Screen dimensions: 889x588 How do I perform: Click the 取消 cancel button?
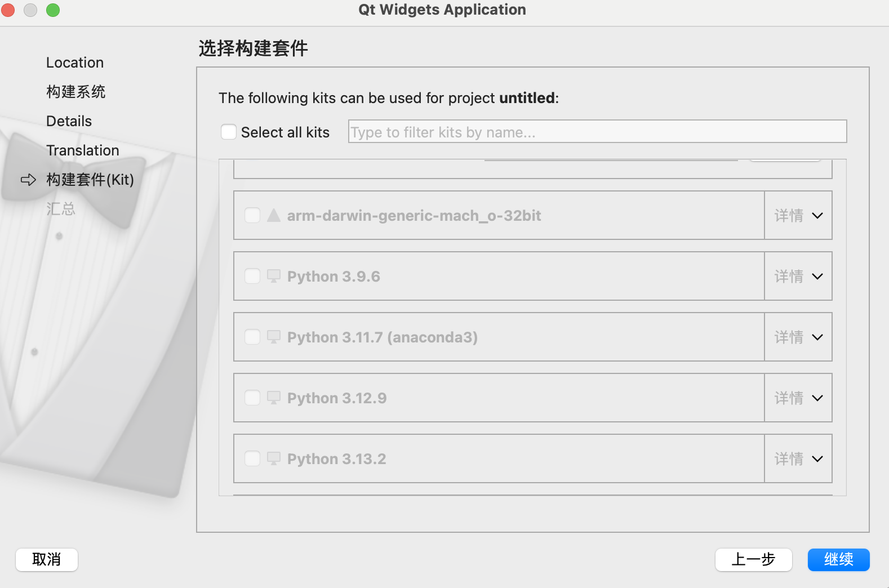47,559
